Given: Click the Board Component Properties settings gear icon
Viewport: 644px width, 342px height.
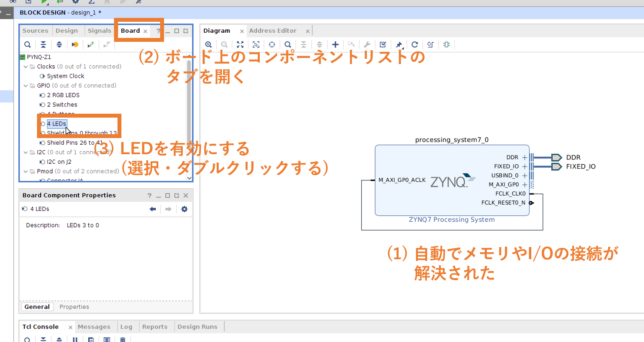Looking at the screenshot, I should pos(184,209).
